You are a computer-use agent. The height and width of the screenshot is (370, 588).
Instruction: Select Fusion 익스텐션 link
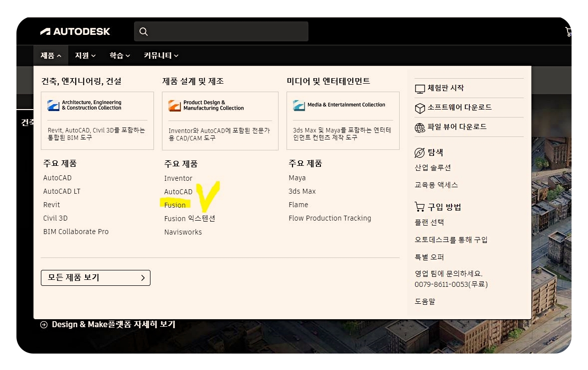click(189, 219)
